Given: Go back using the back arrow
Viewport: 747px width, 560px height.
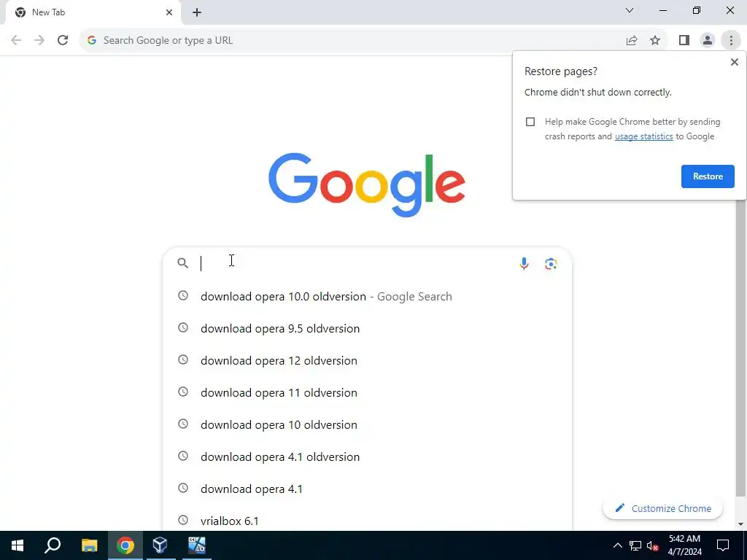Looking at the screenshot, I should click(x=16, y=41).
